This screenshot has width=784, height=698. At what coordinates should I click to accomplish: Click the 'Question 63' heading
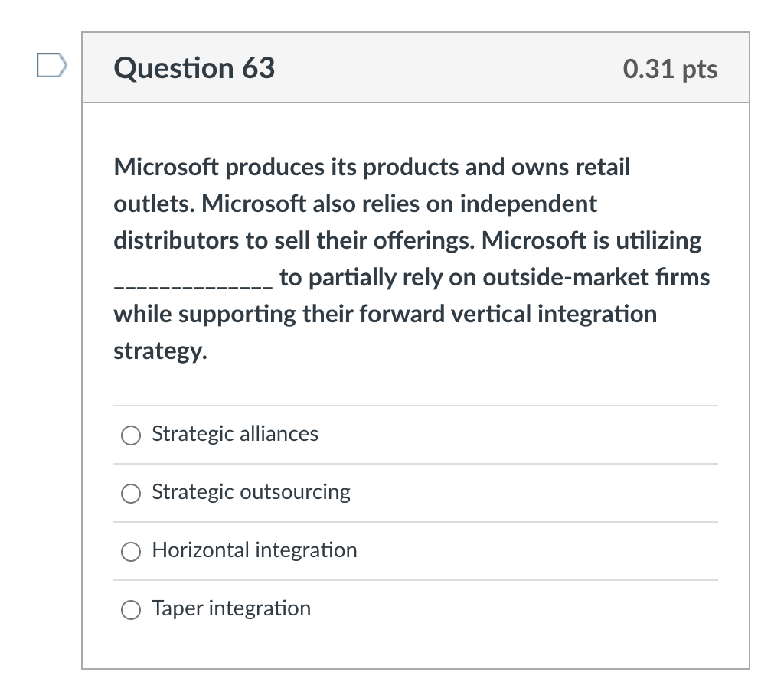(x=194, y=69)
